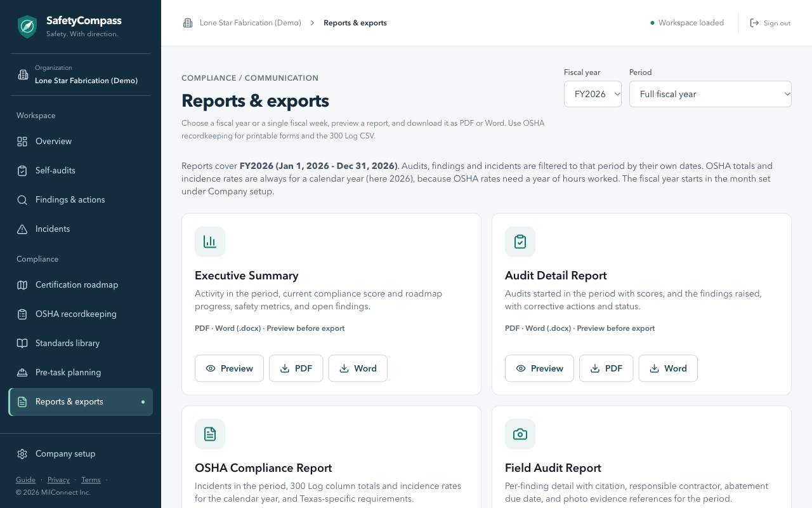Click the Company setup gear icon
The height and width of the screenshot is (508, 812).
click(x=22, y=454)
